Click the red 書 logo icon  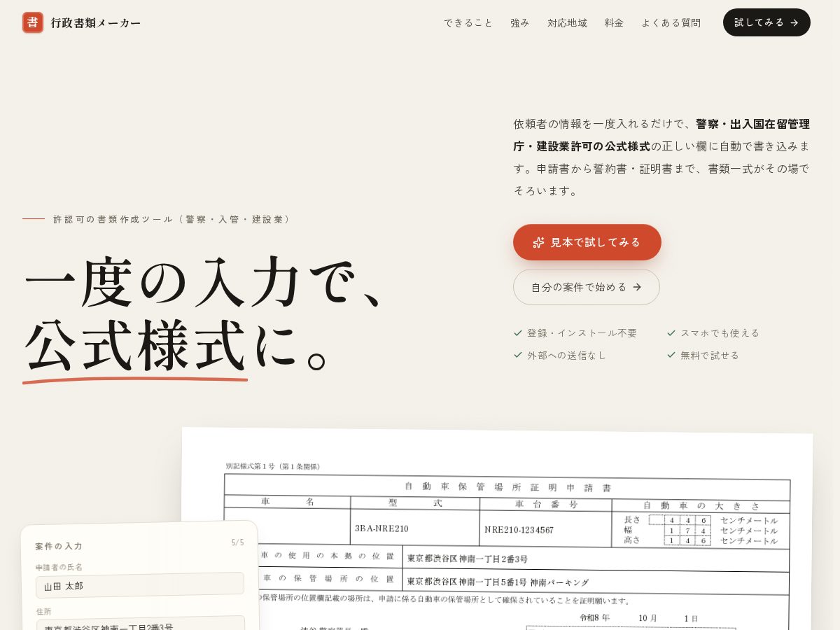point(33,22)
